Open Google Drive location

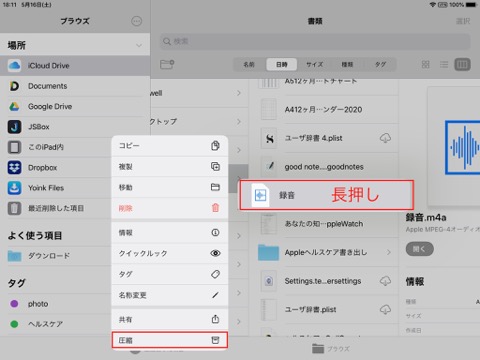75,106
